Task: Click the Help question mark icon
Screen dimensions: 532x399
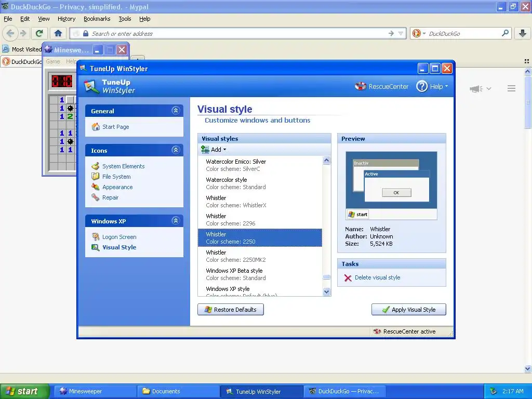Action: 422,86
